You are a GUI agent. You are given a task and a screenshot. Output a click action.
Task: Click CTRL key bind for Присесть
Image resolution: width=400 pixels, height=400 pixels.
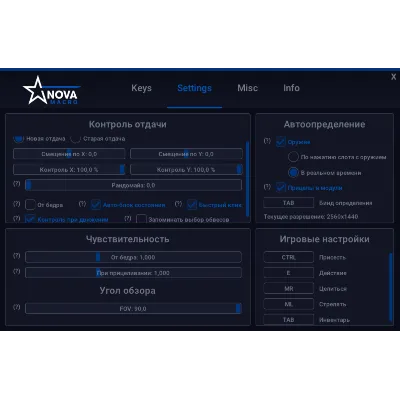(x=289, y=257)
